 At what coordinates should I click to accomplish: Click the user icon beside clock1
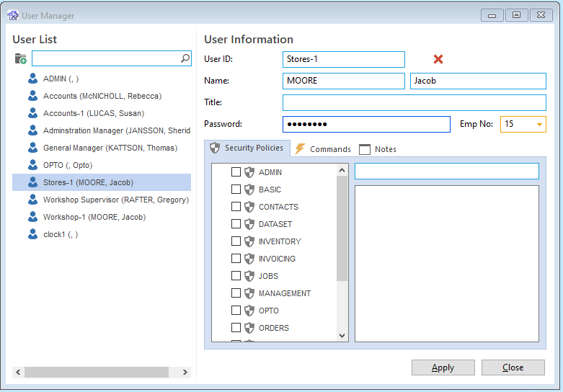32,234
